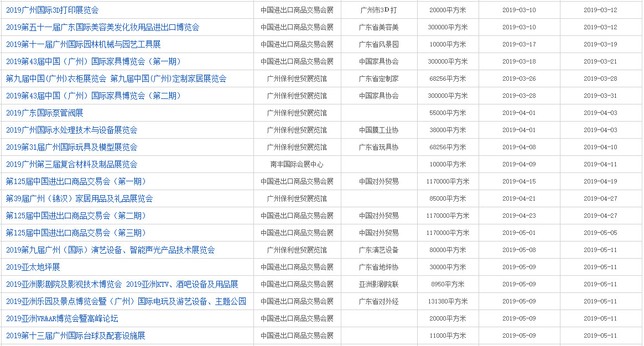
Task: Open 2019亚太地坪展 link
Action: pos(33,267)
